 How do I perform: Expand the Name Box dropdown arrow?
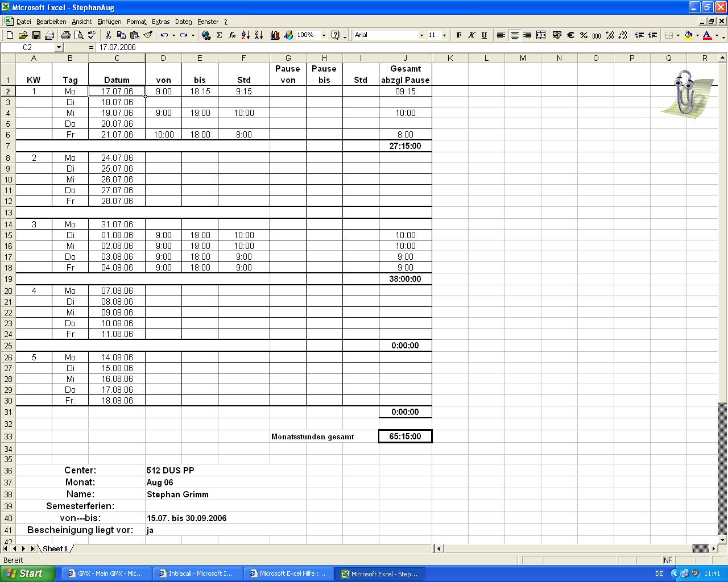click(x=58, y=48)
